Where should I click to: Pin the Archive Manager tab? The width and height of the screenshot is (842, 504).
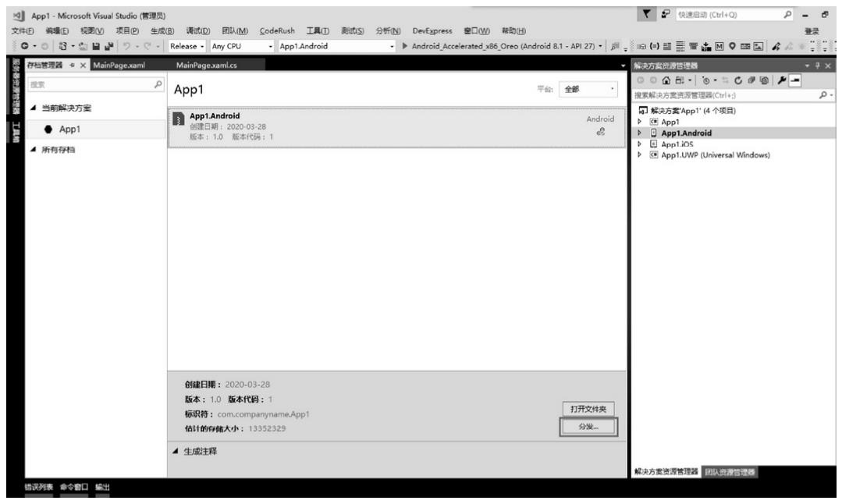pos(73,65)
